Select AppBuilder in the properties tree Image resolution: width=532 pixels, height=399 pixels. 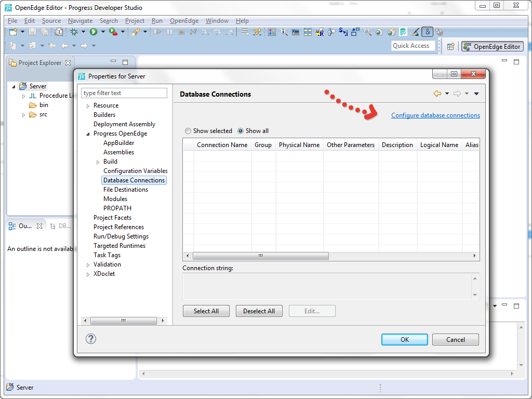click(x=119, y=143)
